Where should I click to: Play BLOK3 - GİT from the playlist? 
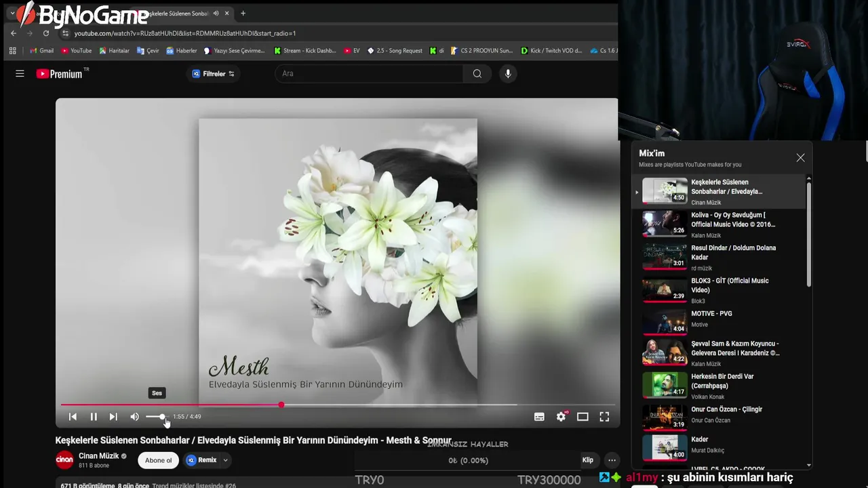tap(719, 290)
